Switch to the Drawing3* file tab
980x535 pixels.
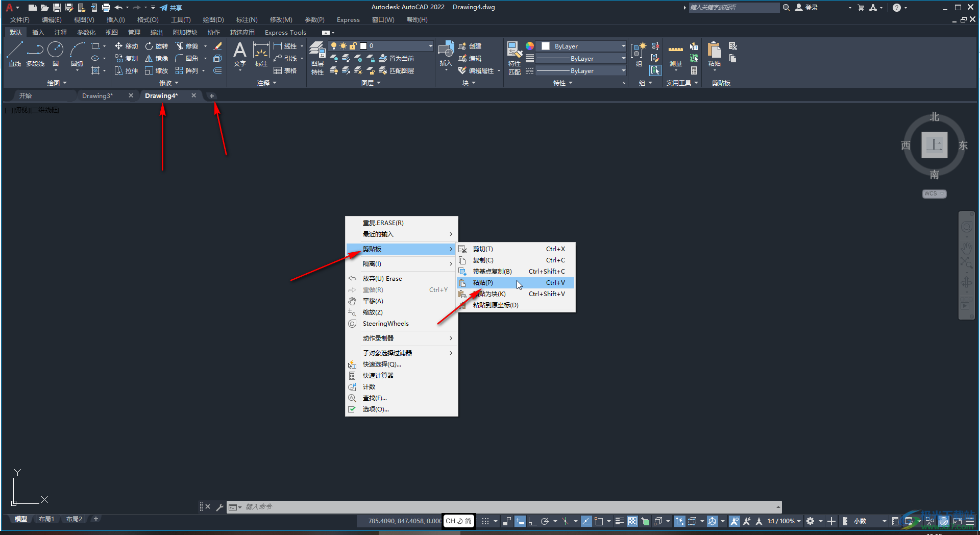point(97,95)
